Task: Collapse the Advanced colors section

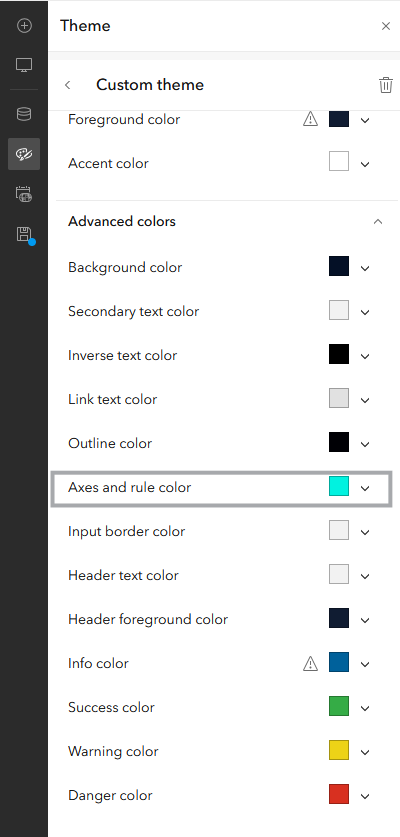Action: [378, 222]
